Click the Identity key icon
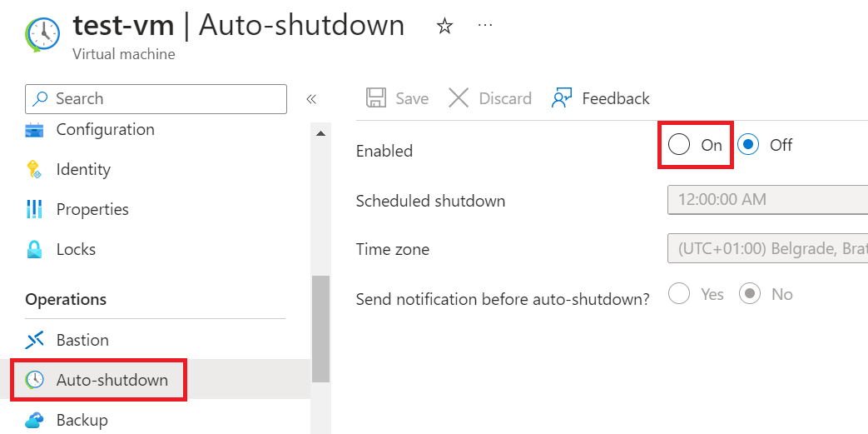The image size is (868, 434). (x=34, y=170)
